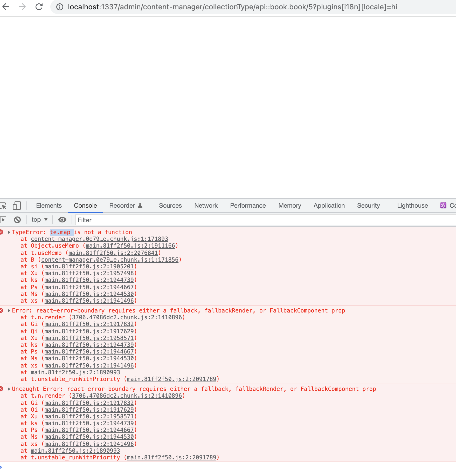This screenshot has height=476, width=456.
Task: Click the red error icon beside TypeError
Action: click(x=2, y=232)
